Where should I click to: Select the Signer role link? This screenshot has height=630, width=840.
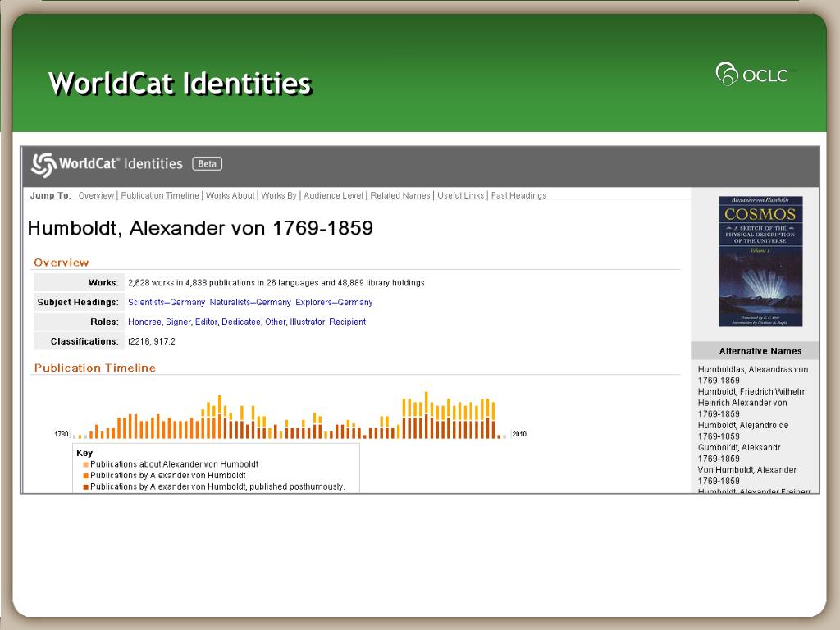[x=178, y=322]
